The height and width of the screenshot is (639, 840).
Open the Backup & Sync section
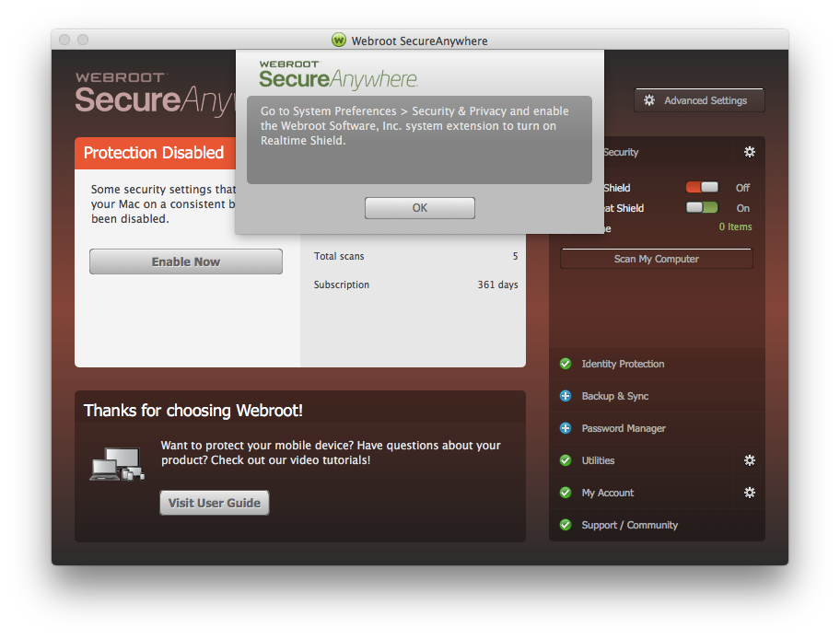coord(657,396)
